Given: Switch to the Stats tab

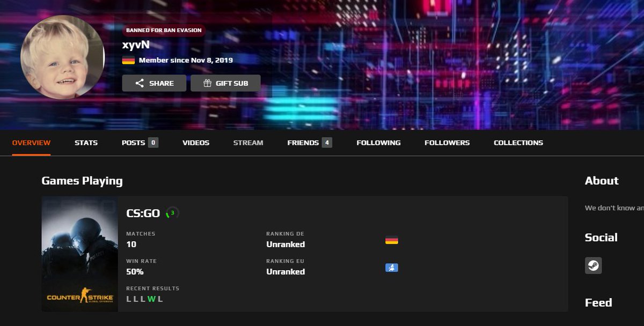Looking at the screenshot, I should (x=86, y=143).
